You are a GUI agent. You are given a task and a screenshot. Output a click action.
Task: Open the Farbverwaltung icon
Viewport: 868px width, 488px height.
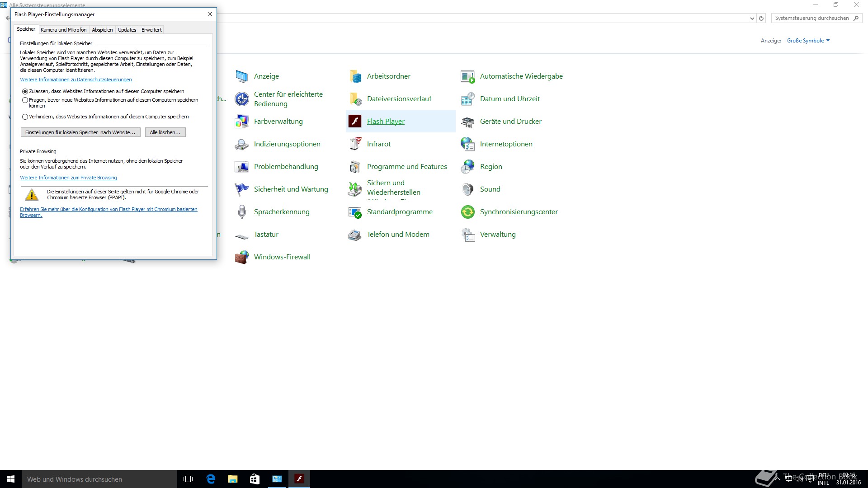pyautogui.click(x=242, y=122)
